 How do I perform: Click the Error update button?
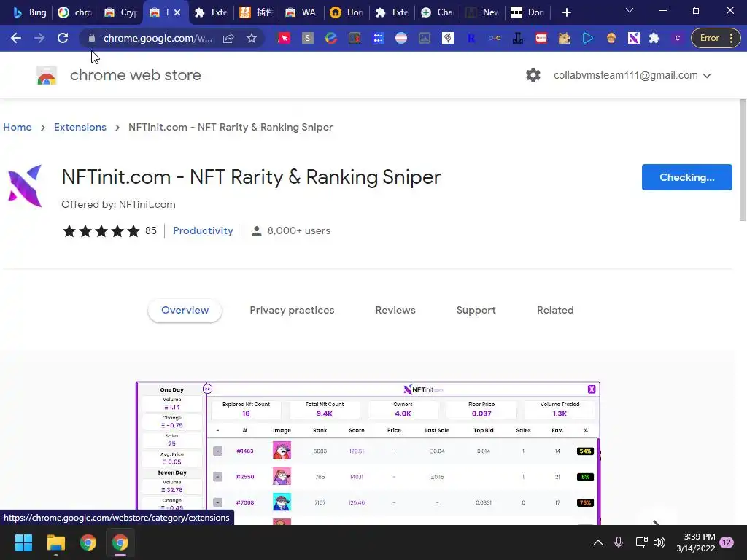(x=716, y=38)
